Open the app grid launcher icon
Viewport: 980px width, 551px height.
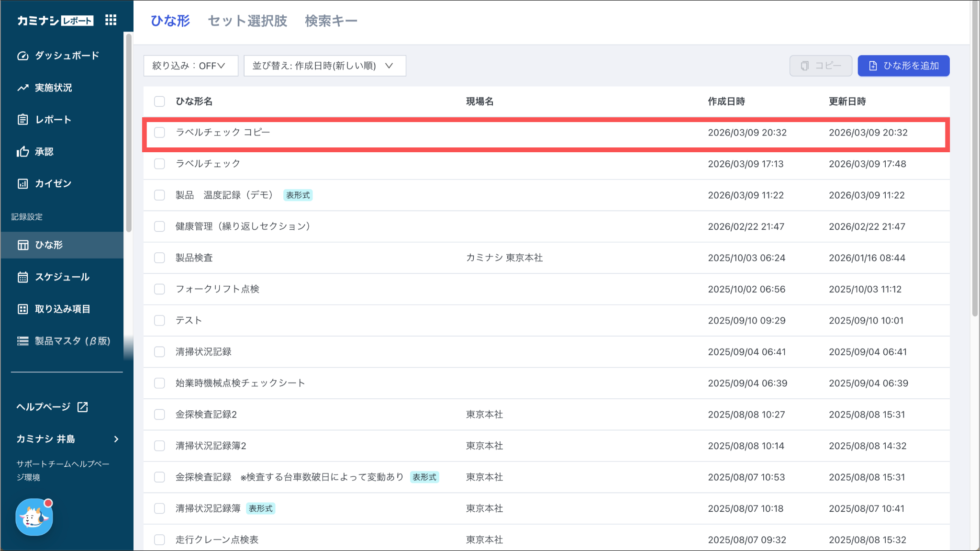pos(111,20)
